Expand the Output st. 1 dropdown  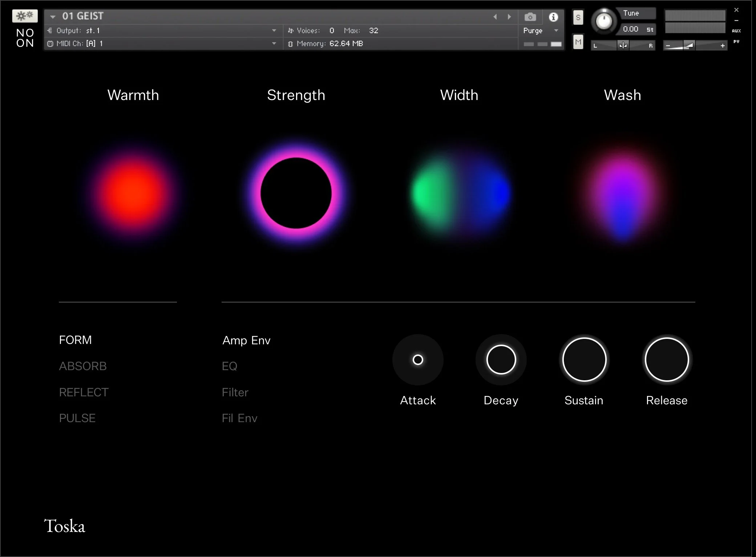[x=274, y=31]
